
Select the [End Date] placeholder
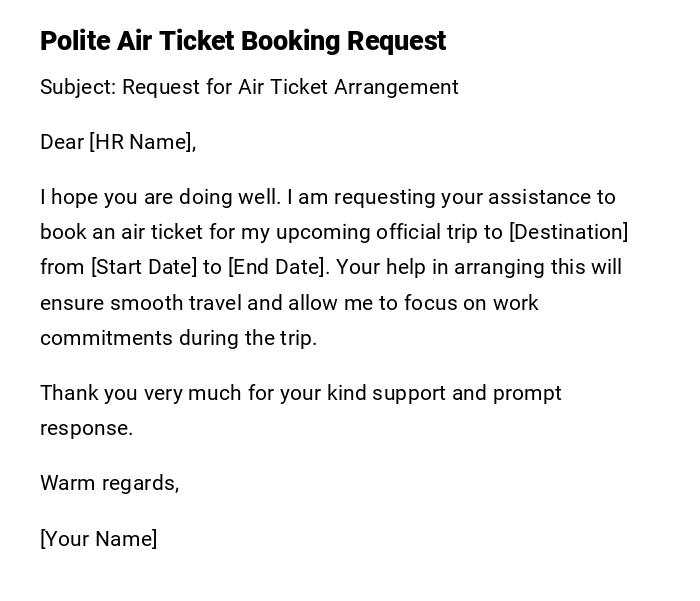pyautogui.click(x=277, y=267)
